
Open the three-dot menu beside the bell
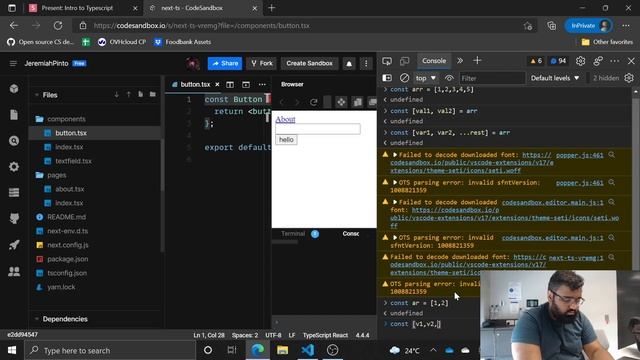click(366, 63)
